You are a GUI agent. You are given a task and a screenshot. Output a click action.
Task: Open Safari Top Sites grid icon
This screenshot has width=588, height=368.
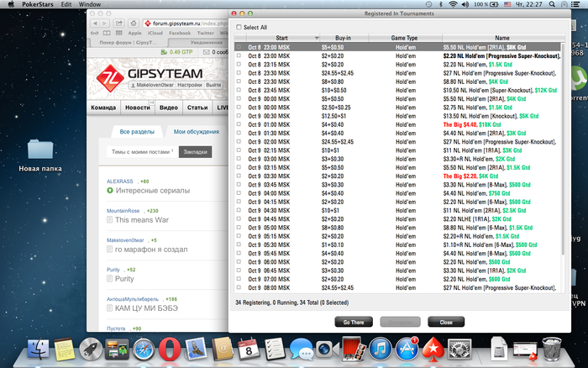[x=119, y=33]
